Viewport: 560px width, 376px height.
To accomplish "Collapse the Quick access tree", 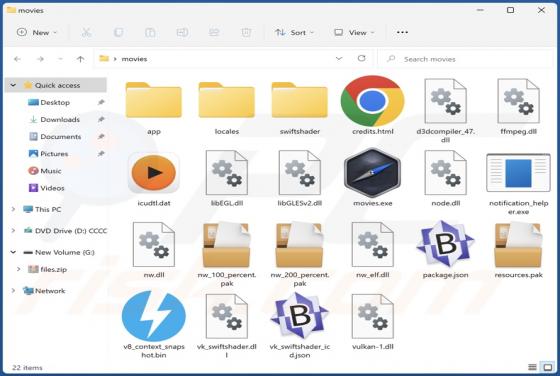I will click(13, 85).
